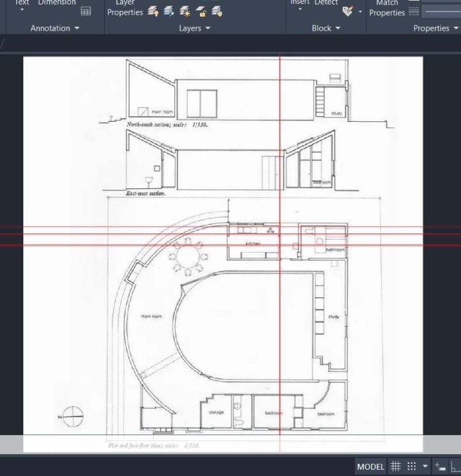The image size is (461, 476).
Task: Click the Layer Freeze sun icon
Action: coord(185,12)
